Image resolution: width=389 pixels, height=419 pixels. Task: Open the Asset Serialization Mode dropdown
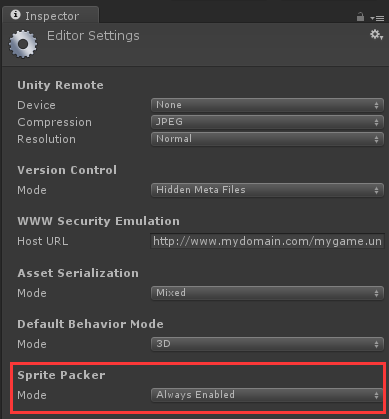(x=267, y=293)
